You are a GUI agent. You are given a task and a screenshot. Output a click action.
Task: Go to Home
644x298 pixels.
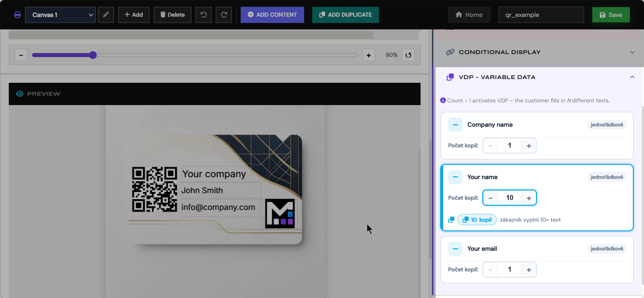pyautogui.click(x=469, y=15)
